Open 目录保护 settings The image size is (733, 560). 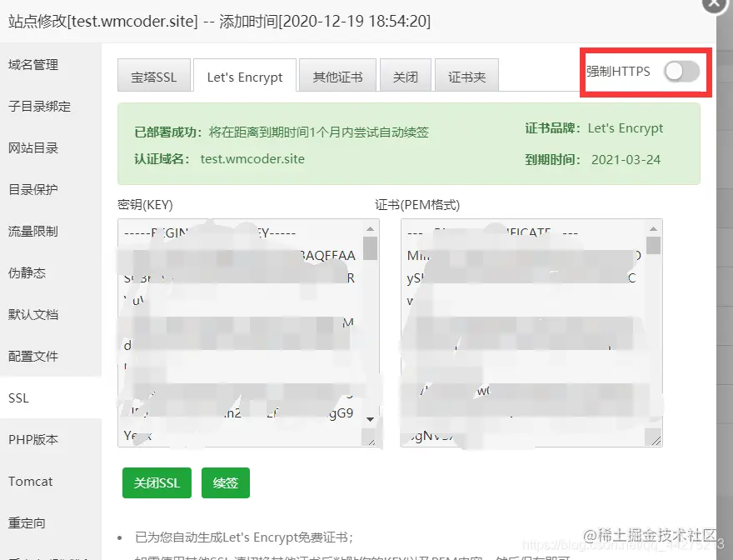[36, 189]
